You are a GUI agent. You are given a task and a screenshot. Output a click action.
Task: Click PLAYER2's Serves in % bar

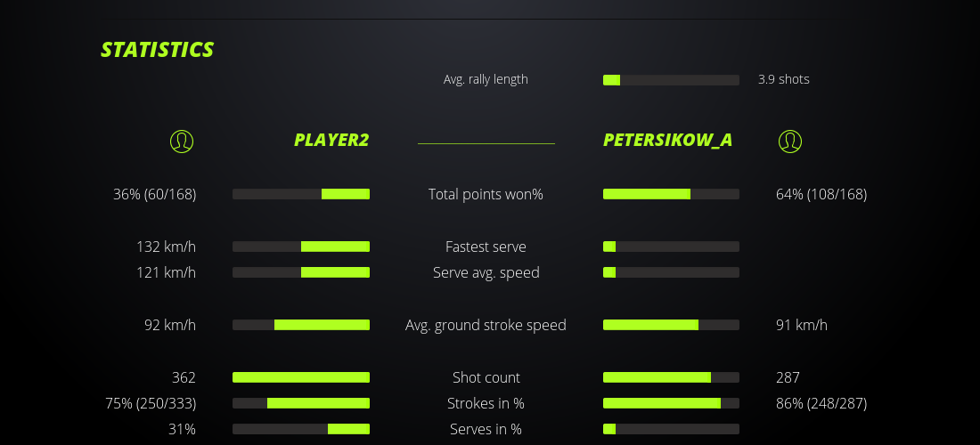pyautogui.click(x=301, y=429)
